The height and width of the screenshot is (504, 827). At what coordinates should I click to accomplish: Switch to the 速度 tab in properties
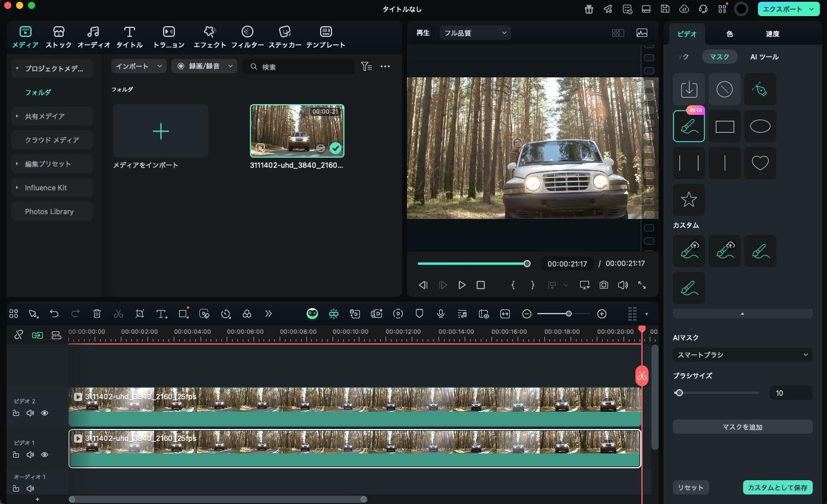[772, 34]
